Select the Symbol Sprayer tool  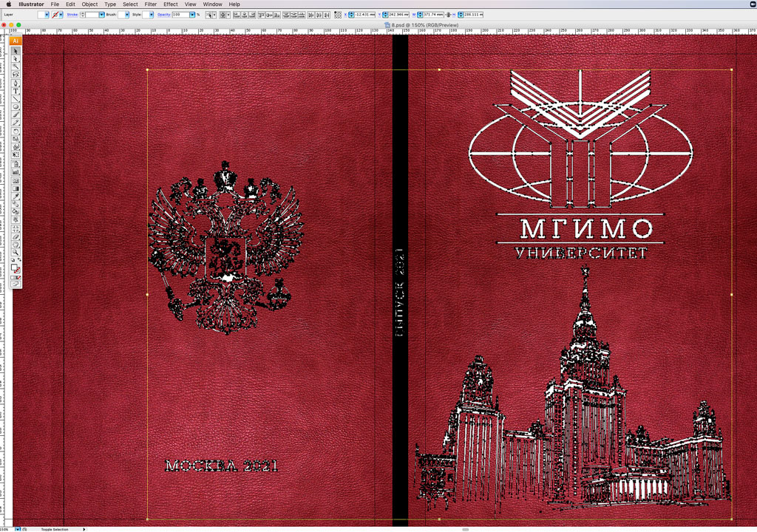16,163
